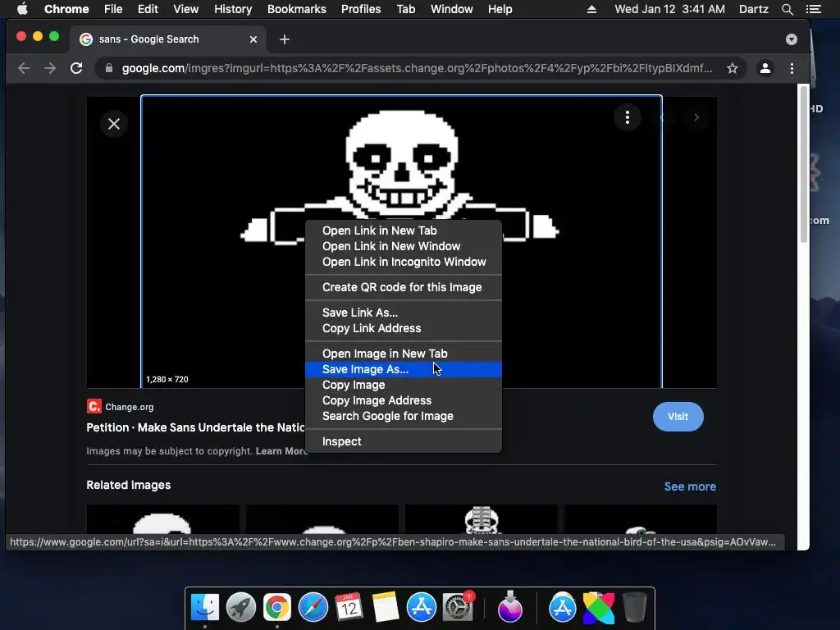Image resolution: width=840 pixels, height=630 pixels.
Task: Open System Preferences from the dock
Action: [458, 608]
